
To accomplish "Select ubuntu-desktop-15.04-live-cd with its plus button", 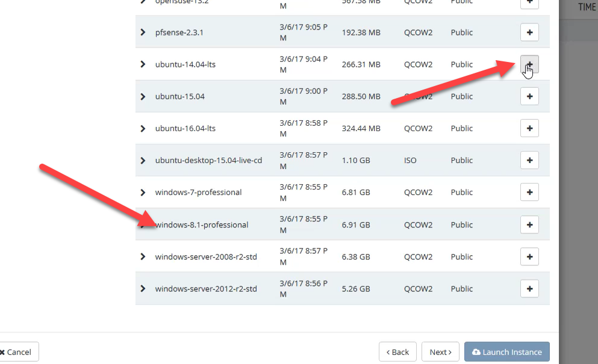I will (x=529, y=161).
